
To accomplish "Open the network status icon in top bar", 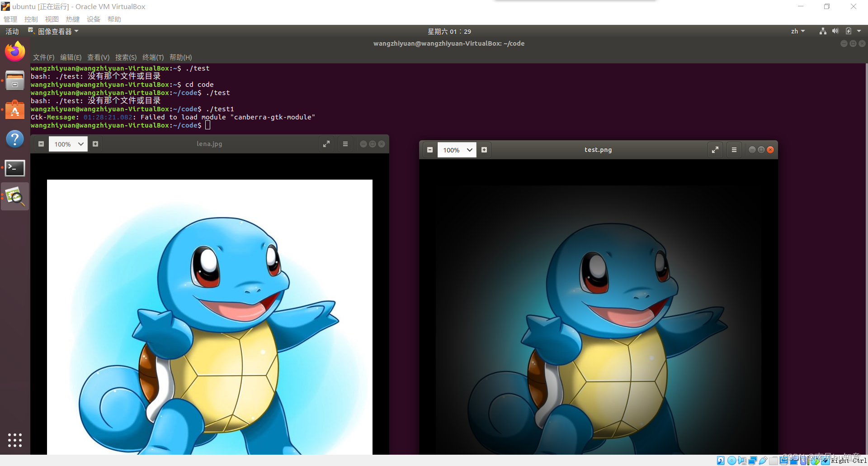I will pos(823,31).
